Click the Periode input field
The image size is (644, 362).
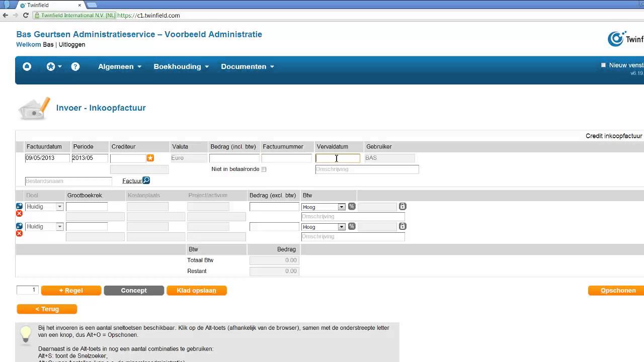(90, 158)
